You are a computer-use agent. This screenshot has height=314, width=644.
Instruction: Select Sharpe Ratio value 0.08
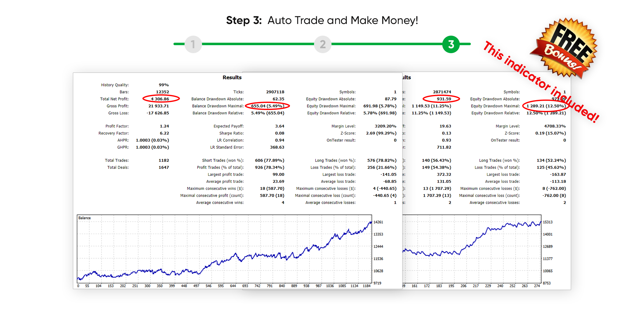280,133
